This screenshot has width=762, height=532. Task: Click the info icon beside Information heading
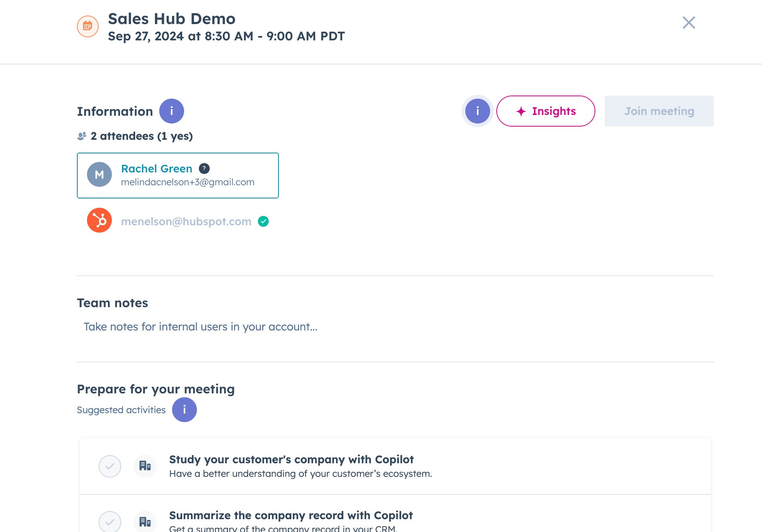(x=171, y=111)
